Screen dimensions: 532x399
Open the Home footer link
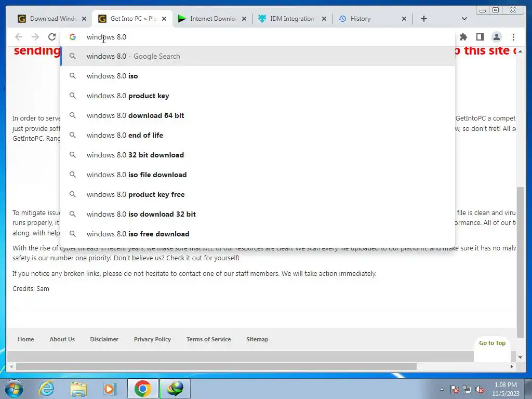(26, 339)
